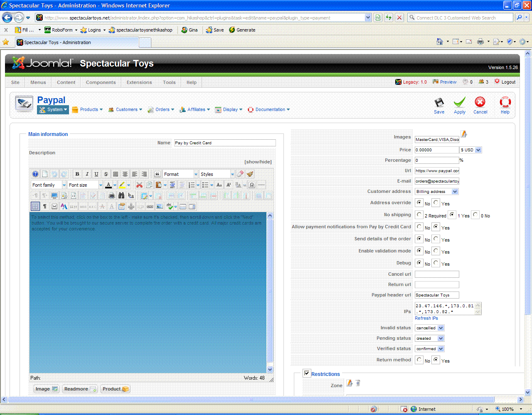532x415 pixels.
Task: Open the Font size dropdown
Action: pyautogui.click(x=85, y=185)
